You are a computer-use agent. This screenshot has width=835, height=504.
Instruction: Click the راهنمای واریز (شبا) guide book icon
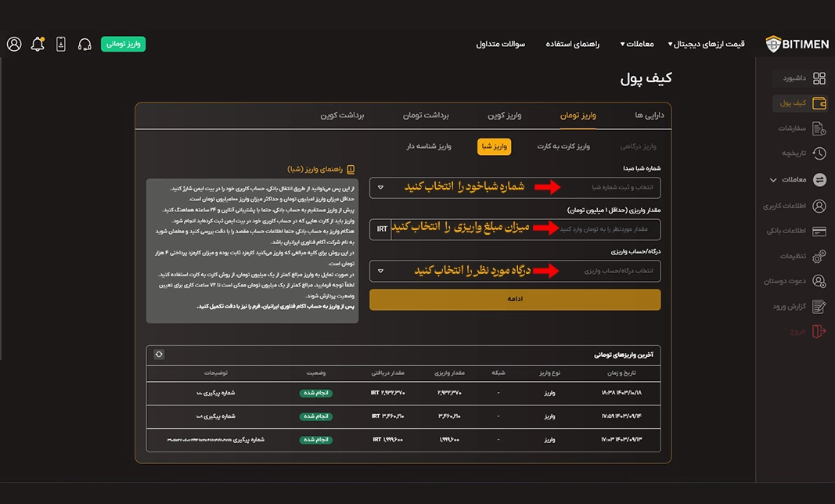click(351, 169)
